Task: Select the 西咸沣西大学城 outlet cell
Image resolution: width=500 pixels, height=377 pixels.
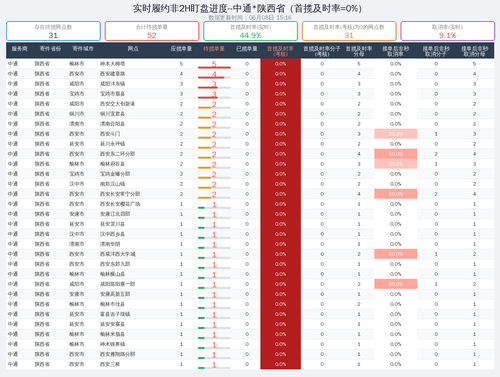Action: [x=118, y=254]
